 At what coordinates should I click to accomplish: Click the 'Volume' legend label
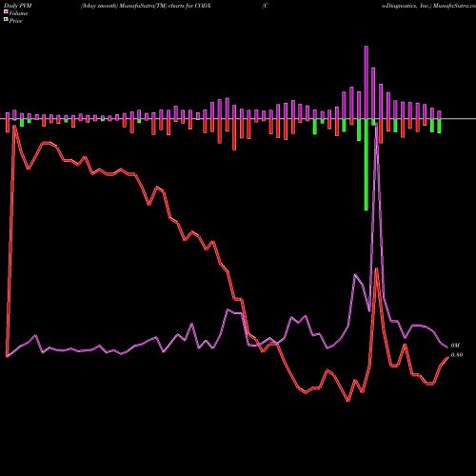pyautogui.click(x=18, y=13)
